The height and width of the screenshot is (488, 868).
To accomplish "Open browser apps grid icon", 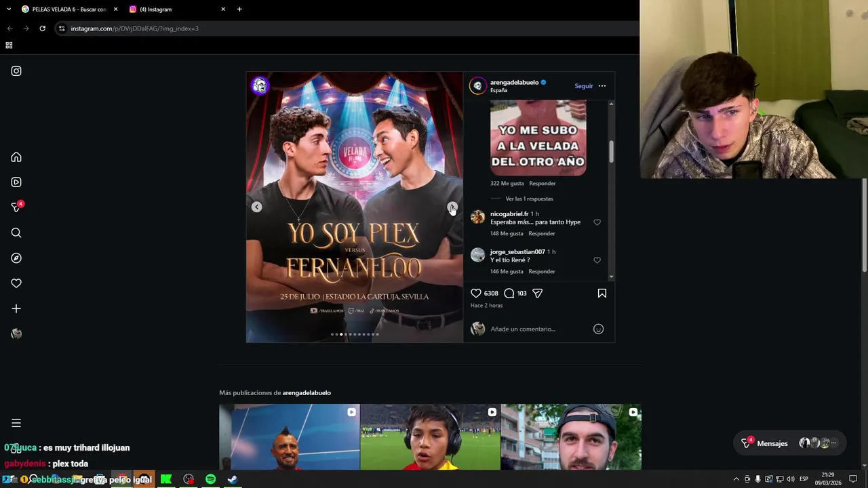I will pyautogui.click(x=9, y=45).
